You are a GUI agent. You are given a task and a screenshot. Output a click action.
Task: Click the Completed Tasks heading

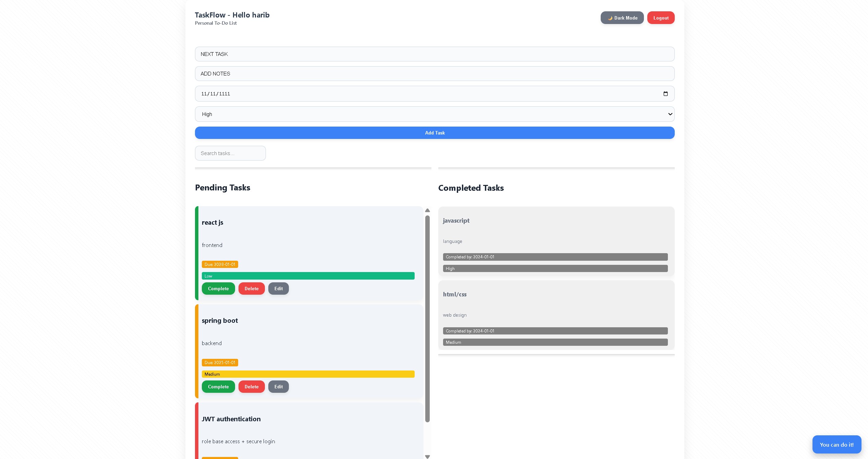tap(471, 188)
